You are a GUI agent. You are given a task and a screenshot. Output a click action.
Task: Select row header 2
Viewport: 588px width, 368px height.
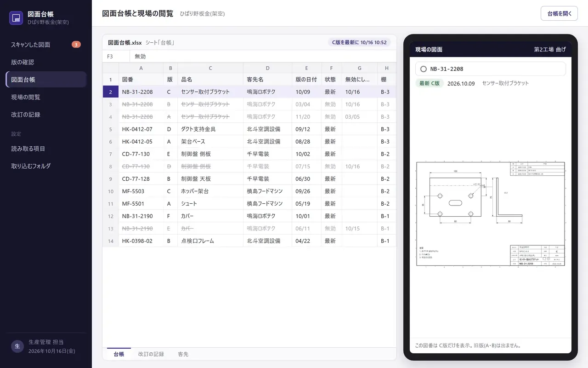(x=110, y=92)
